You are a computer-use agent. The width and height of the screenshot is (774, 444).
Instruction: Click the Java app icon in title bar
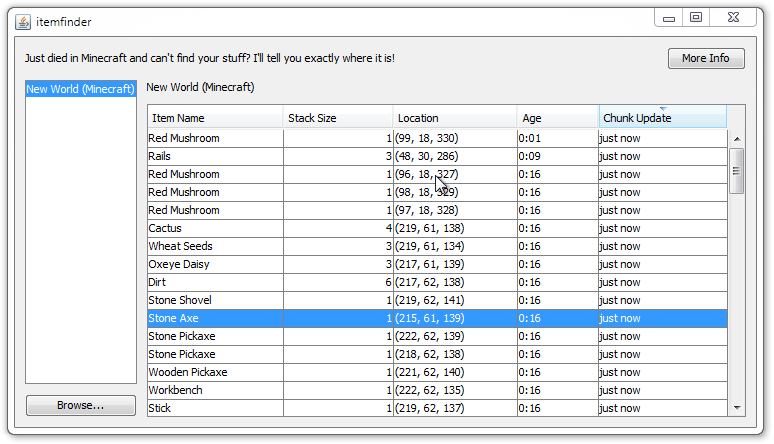coord(23,22)
